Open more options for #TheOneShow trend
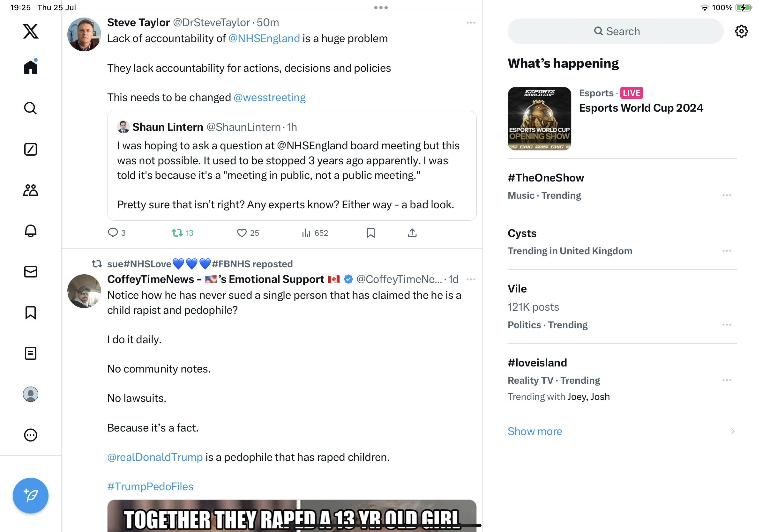Image resolution: width=762 pixels, height=532 pixels. 727,195
